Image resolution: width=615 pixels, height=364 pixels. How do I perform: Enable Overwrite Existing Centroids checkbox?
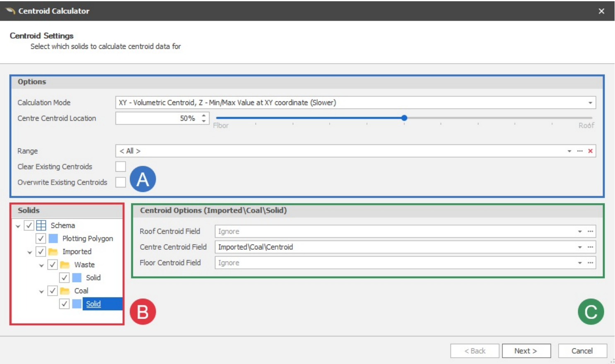(x=121, y=182)
